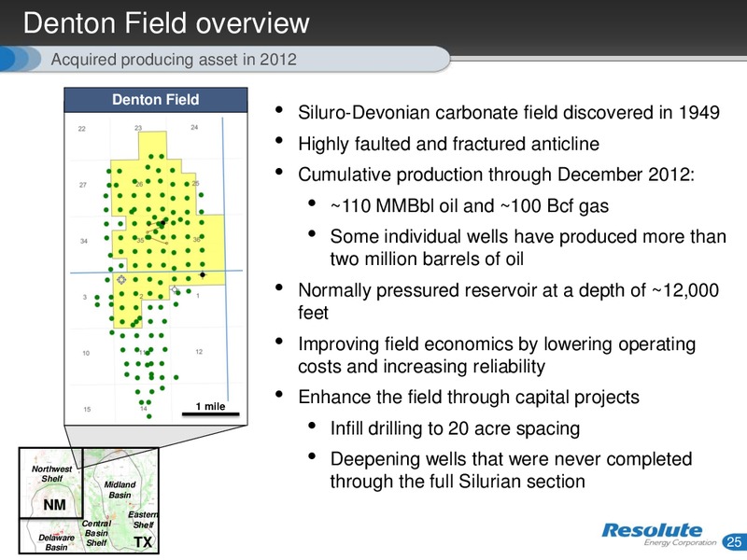Click the slide number 25 badge
This screenshot has width=747, height=560.
coord(734,542)
